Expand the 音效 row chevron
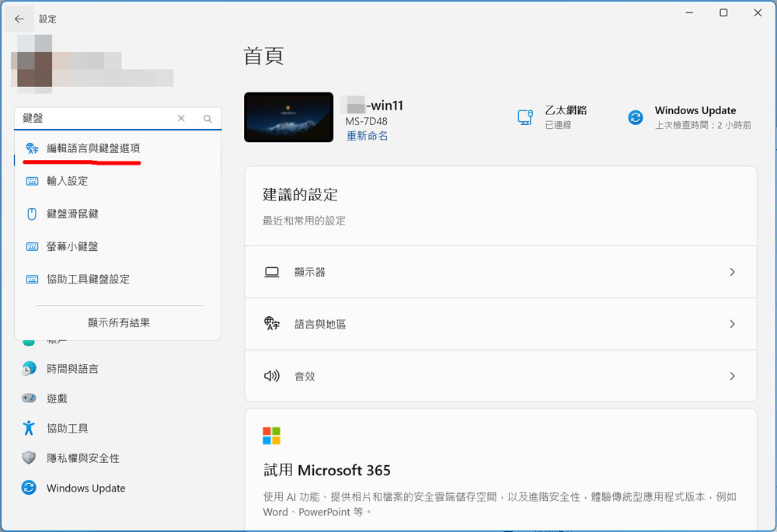777x532 pixels. (x=732, y=377)
